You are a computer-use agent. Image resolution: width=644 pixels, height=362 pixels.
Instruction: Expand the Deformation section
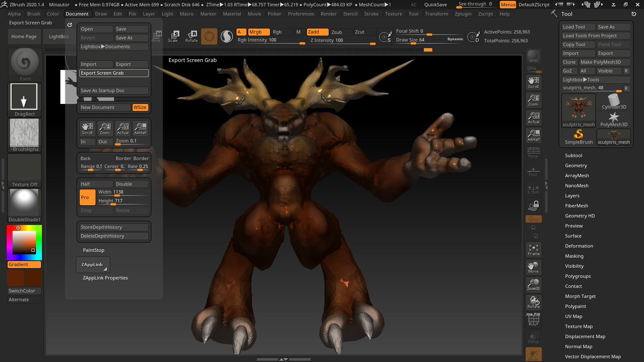tap(579, 246)
